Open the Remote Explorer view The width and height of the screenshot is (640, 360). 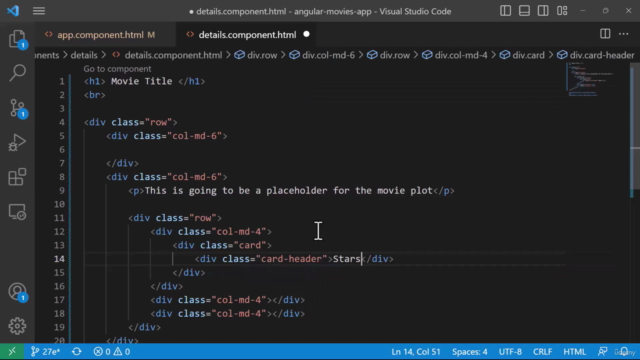click(17, 212)
